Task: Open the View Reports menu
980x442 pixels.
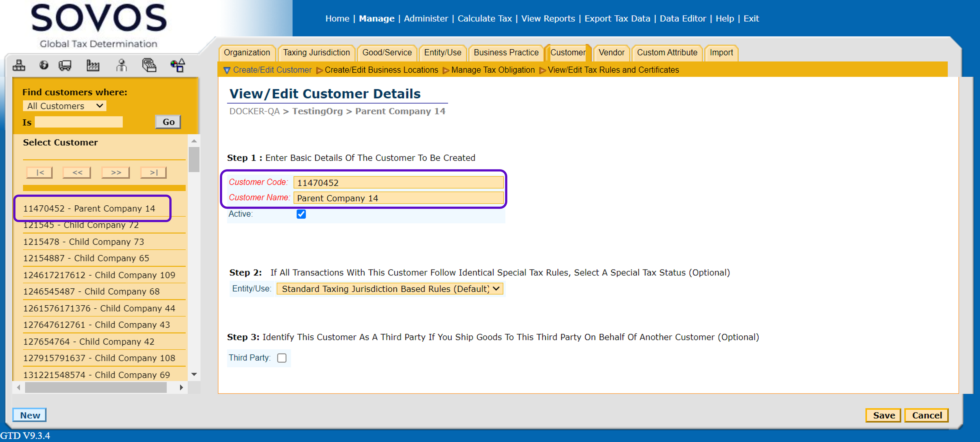Action: pyautogui.click(x=548, y=18)
